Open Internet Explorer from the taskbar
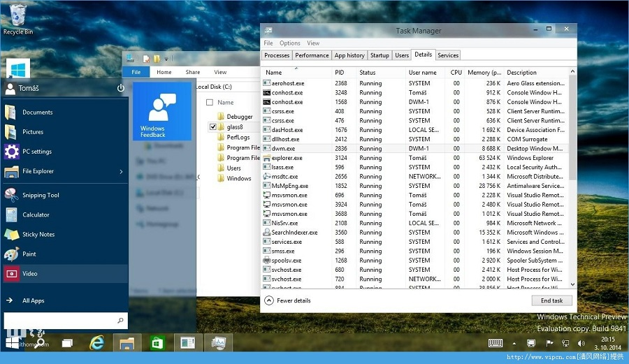The height and width of the screenshot is (364, 629). coord(96,343)
